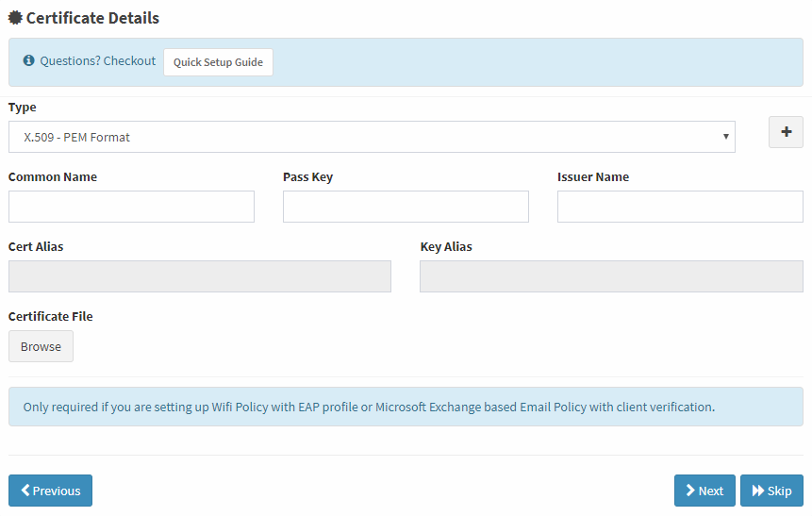Skip the certificate details step

coord(771,491)
